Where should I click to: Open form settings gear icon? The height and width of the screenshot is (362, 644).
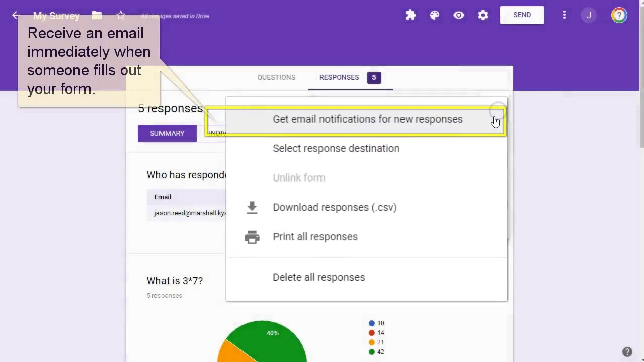[x=483, y=15]
